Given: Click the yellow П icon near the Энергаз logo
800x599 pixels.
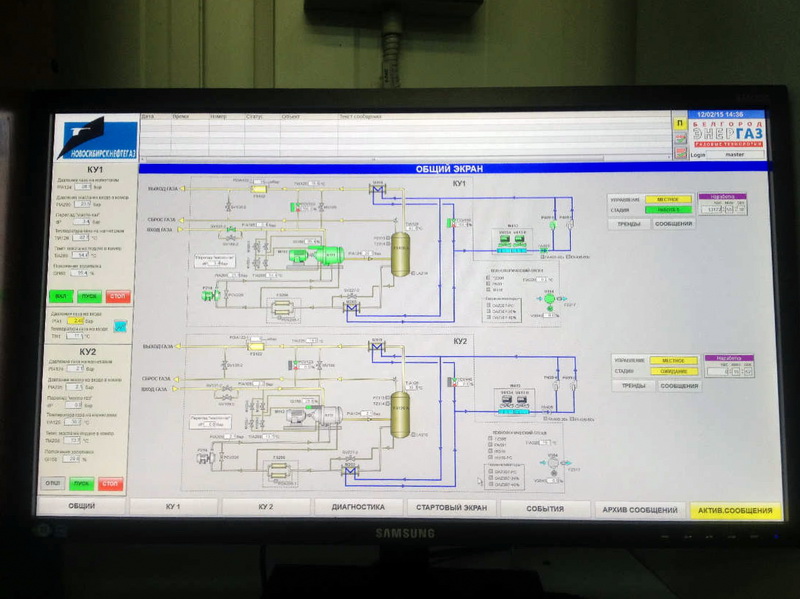Looking at the screenshot, I should coord(680,122).
